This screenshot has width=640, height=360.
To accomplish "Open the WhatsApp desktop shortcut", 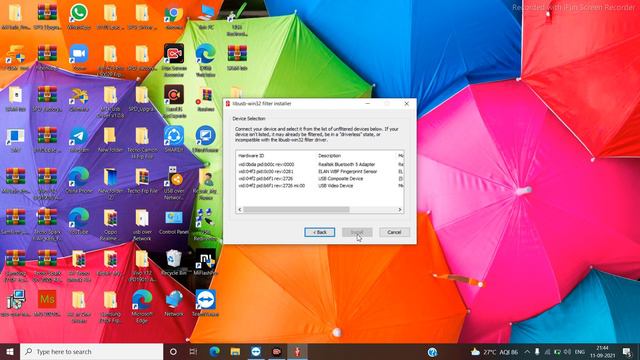I will point(79,16).
